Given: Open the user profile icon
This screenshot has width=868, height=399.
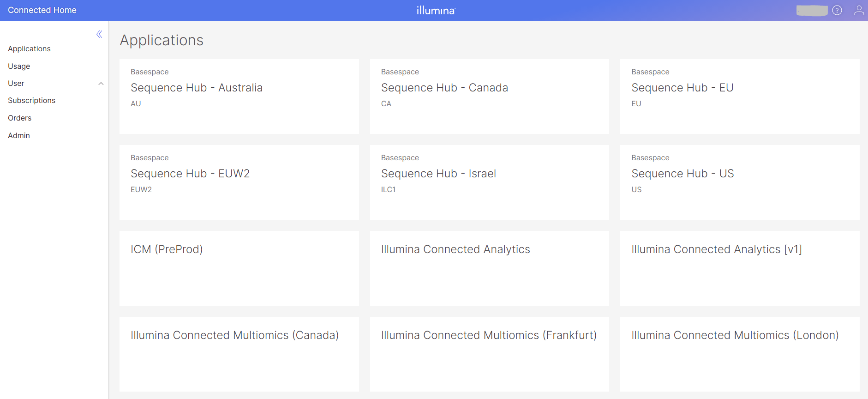Looking at the screenshot, I should click(858, 10).
